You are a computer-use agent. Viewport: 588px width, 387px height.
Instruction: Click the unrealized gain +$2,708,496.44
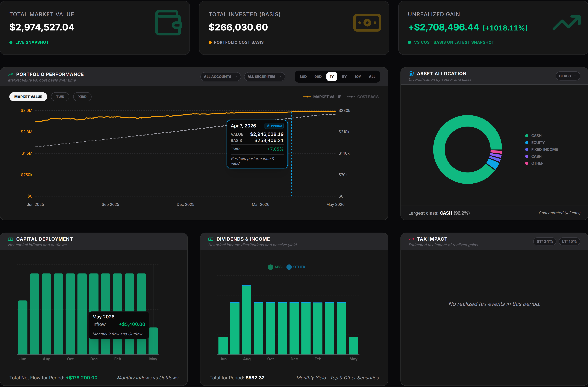[x=443, y=27]
